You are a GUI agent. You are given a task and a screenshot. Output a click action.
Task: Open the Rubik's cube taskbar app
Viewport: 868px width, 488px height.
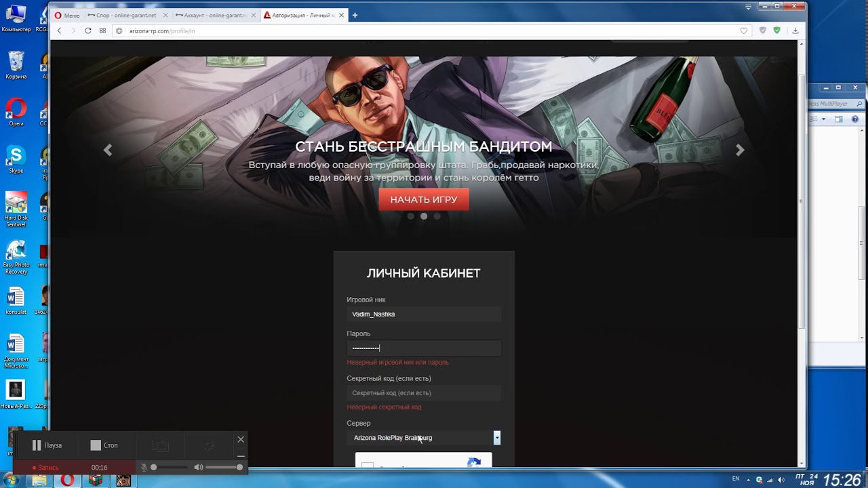[96, 481]
